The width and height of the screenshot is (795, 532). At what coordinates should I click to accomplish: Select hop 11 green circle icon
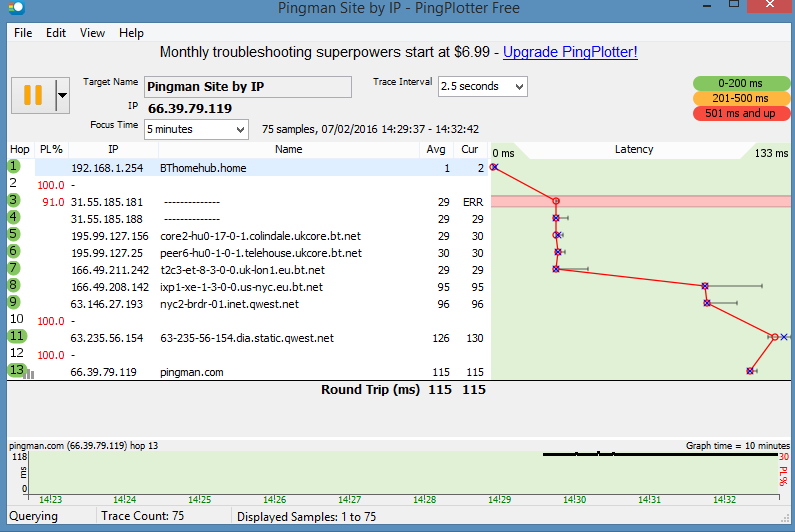[x=17, y=336]
